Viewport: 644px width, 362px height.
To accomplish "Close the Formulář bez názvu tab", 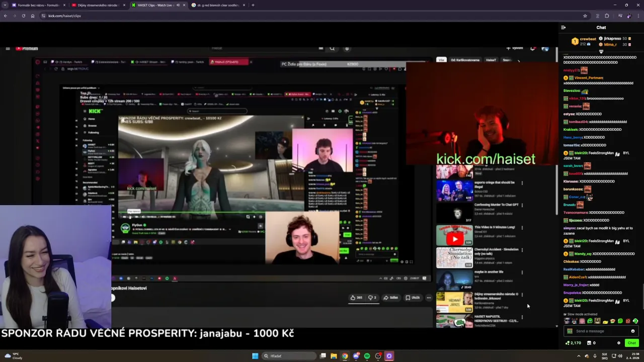I will pos(64,5).
